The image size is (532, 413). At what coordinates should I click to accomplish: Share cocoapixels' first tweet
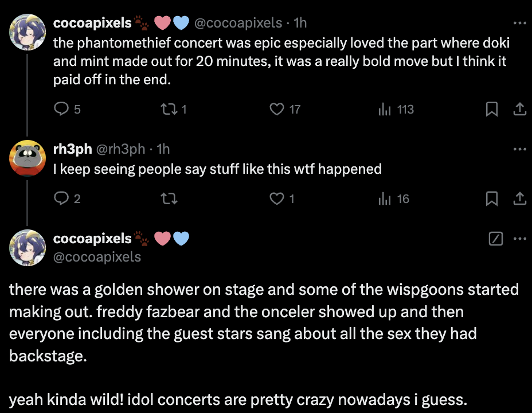point(519,109)
